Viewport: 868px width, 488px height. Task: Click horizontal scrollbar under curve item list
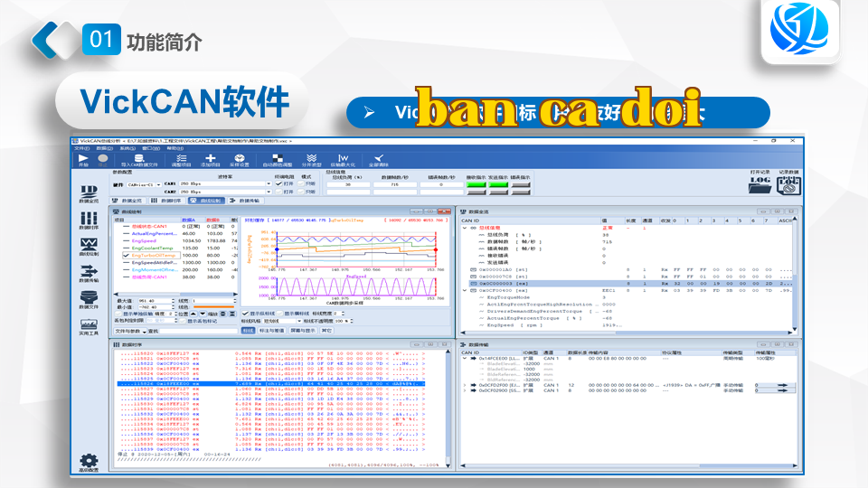click(x=175, y=295)
